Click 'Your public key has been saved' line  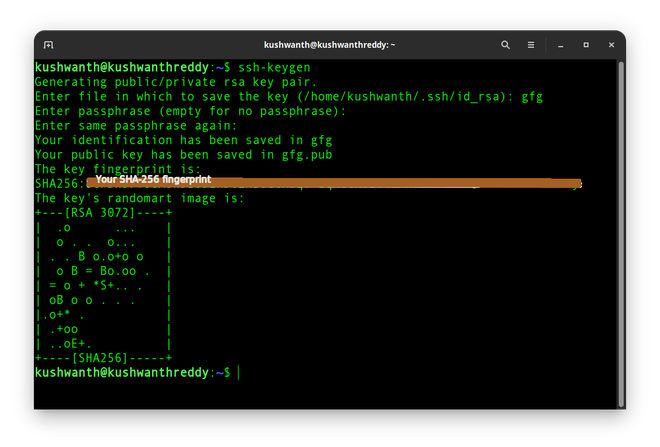184,155
